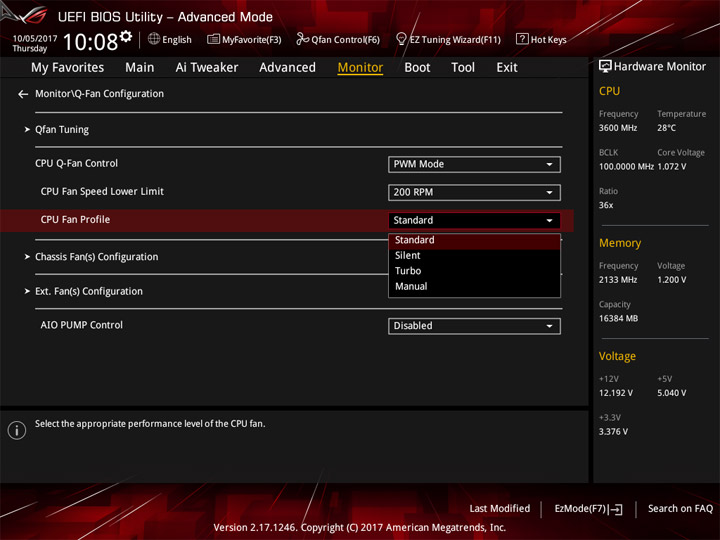Click the 2133 MHz memory frequency value
This screenshot has height=540, width=720.
pos(618,280)
